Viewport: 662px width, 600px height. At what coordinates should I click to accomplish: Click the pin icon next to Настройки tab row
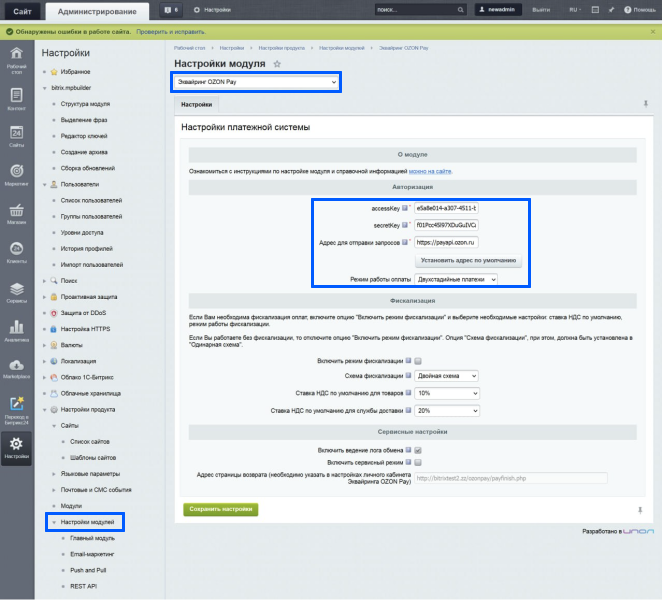tap(646, 103)
